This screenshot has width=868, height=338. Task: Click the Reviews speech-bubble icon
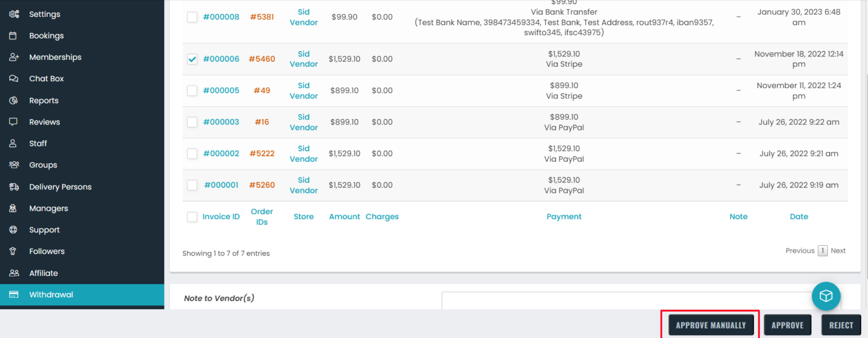coord(14,122)
